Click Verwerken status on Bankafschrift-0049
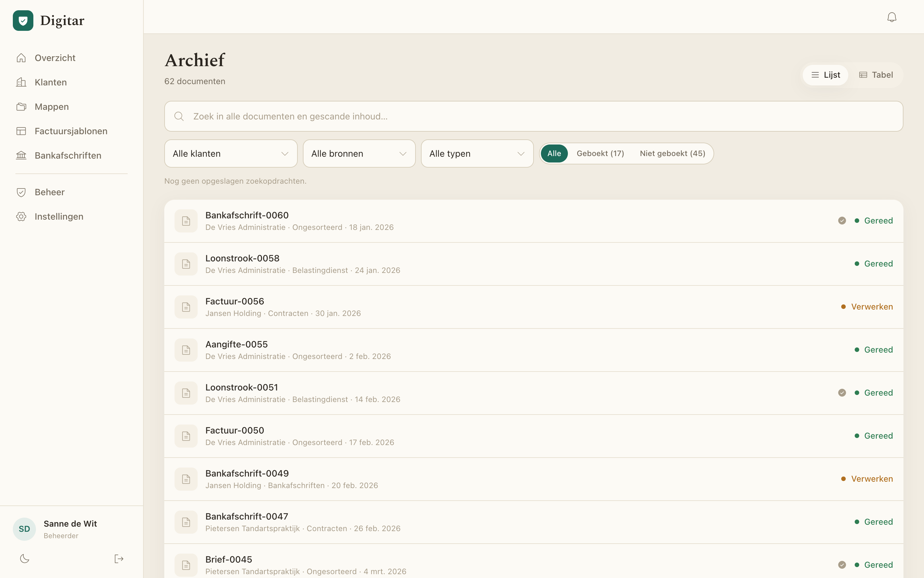 click(867, 478)
